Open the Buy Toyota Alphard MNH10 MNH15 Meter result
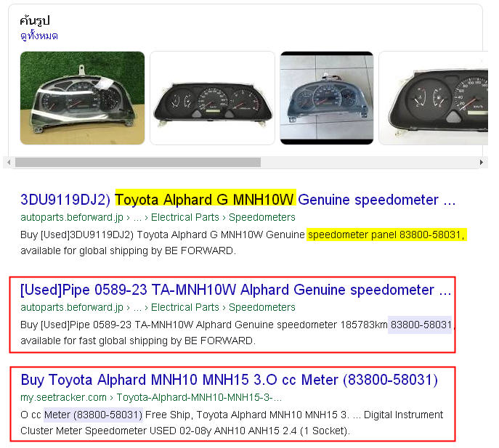Viewport: 499px width, 448px height. (229, 380)
